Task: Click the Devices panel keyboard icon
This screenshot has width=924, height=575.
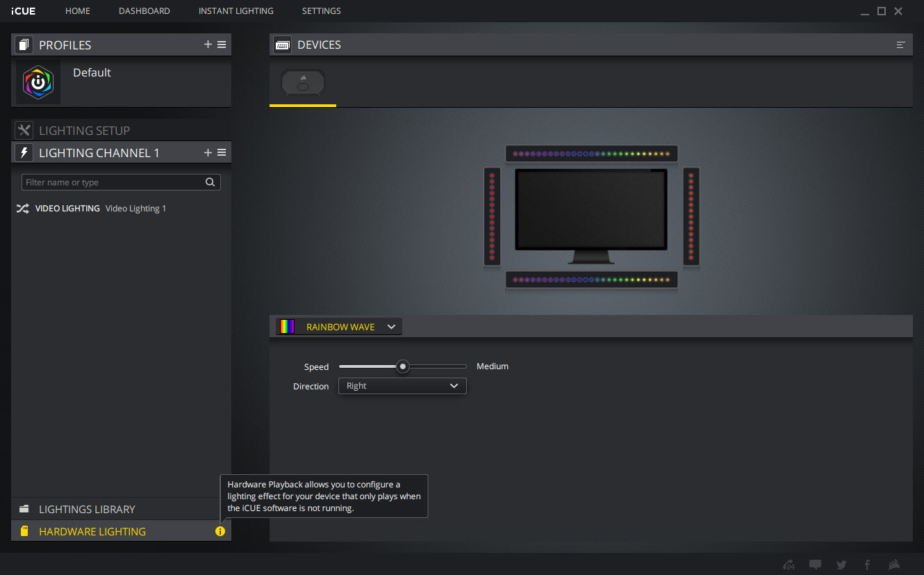Action: click(283, 44)
